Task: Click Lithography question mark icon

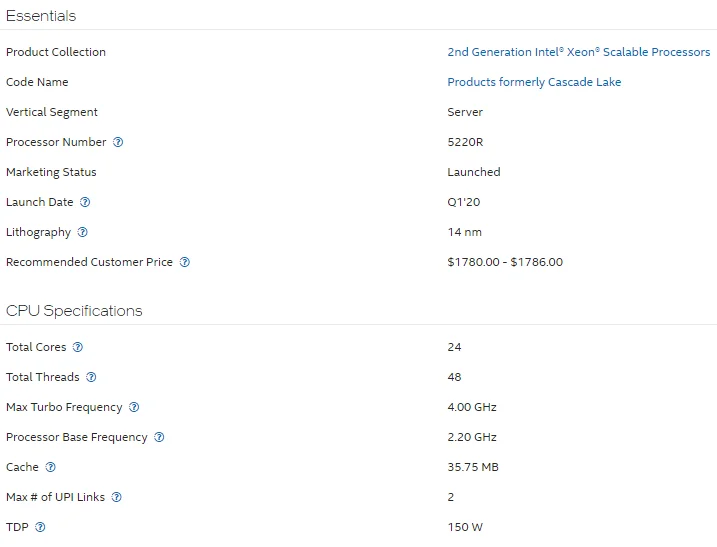Action: (83, 232)
